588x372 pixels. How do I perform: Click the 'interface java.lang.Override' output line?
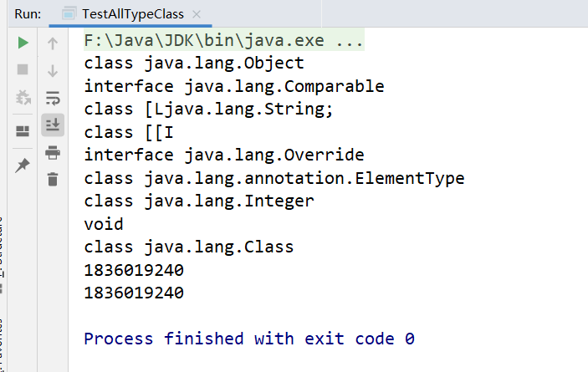223,155
